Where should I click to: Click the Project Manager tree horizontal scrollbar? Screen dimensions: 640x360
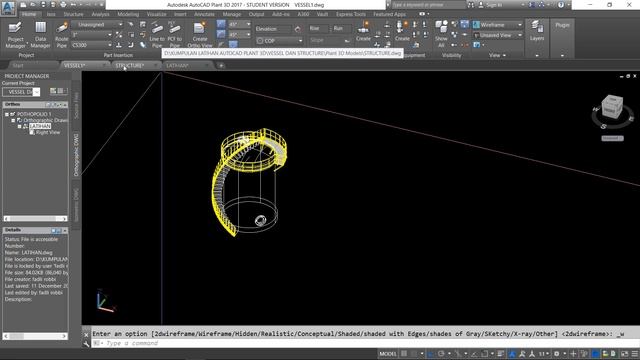tap(35, 219)
